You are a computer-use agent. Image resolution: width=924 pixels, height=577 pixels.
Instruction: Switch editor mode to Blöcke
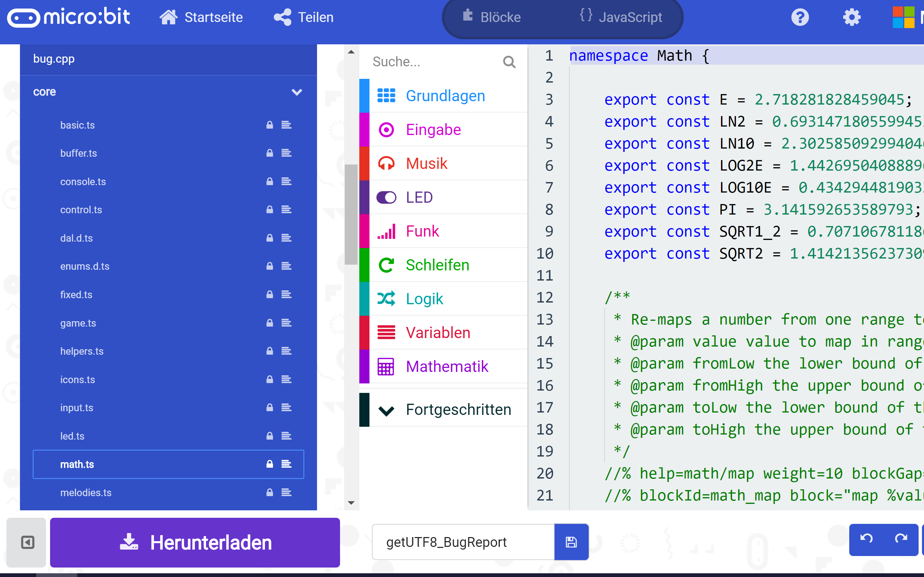492,17
